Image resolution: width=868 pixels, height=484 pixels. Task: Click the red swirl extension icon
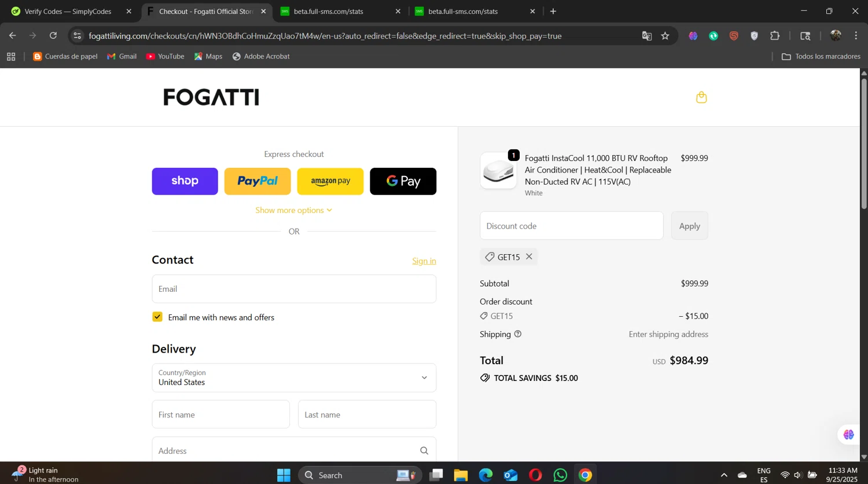pos(734,36)
